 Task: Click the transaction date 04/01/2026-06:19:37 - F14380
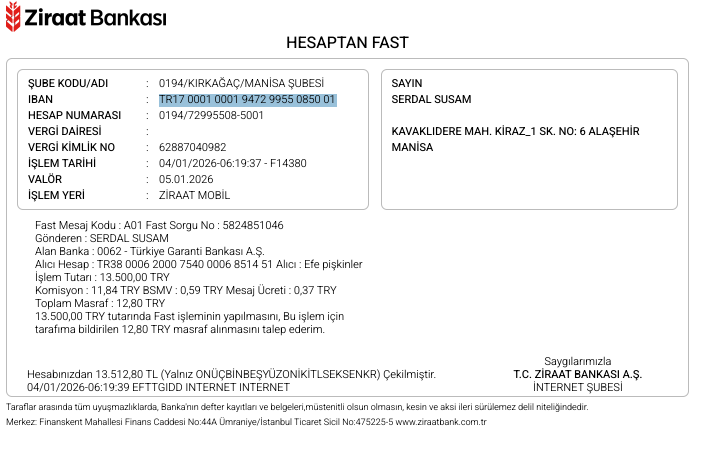(233, 164)
